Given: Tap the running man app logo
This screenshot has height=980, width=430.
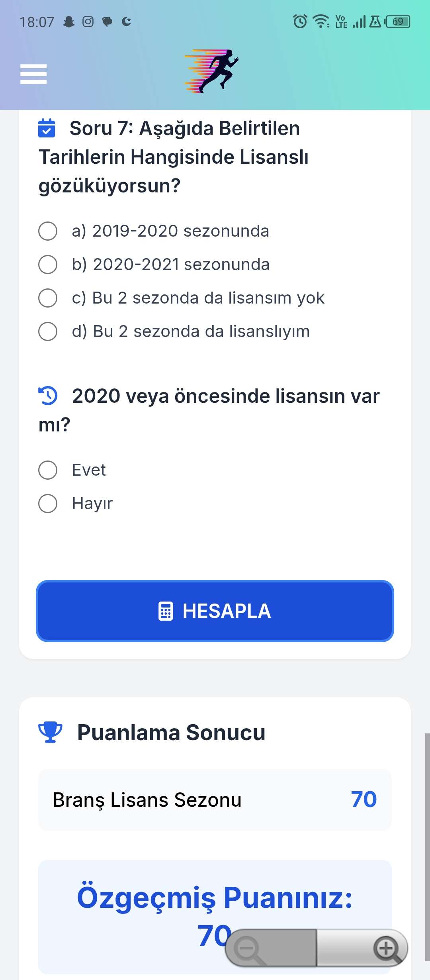Looking at the screenshot, I should coord(211,71).
